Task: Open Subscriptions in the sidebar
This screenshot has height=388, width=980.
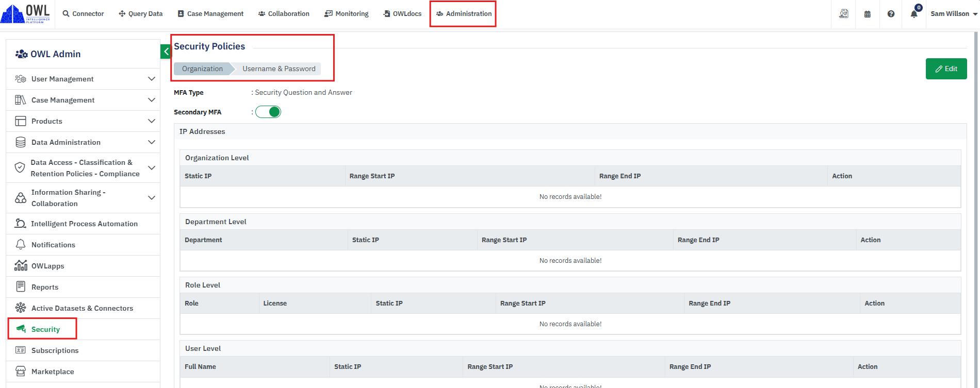Action: (83, 350)
